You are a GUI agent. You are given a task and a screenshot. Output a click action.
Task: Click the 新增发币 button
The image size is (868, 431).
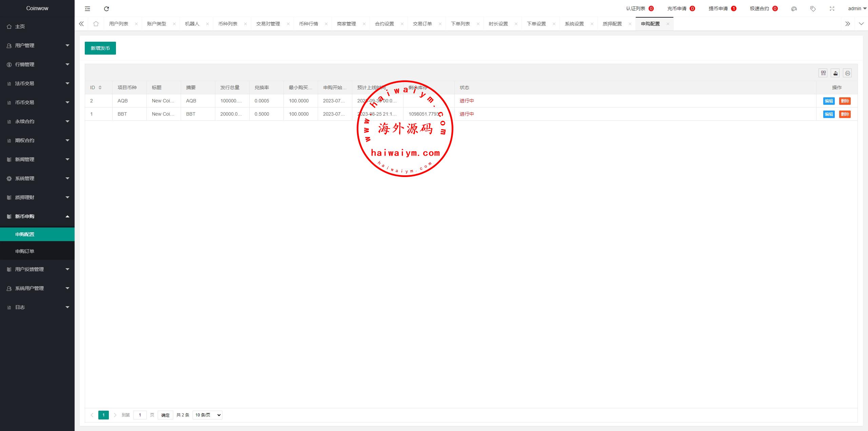pos(100,48)
